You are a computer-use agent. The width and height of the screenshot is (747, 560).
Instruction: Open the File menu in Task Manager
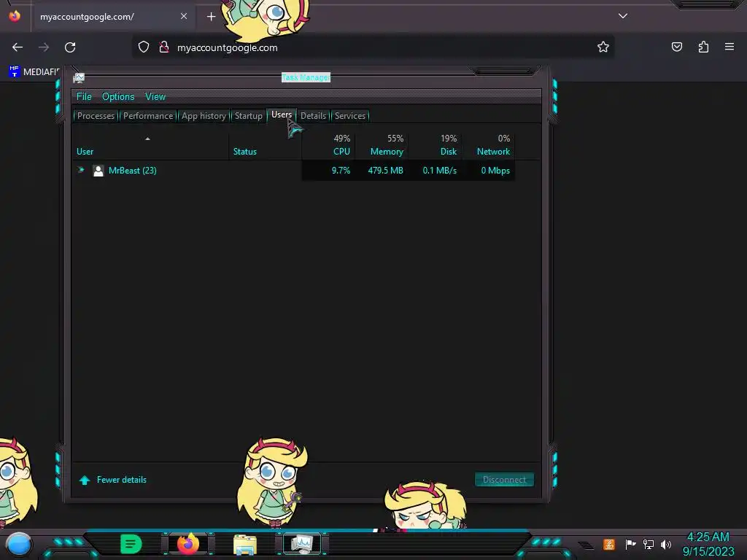click(84, 97)
